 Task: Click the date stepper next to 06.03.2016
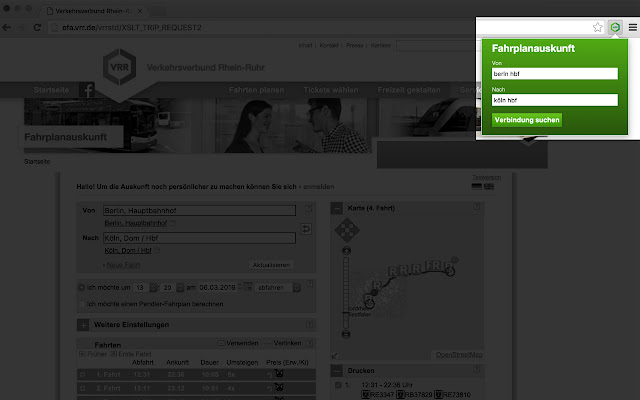coord(240,287)
